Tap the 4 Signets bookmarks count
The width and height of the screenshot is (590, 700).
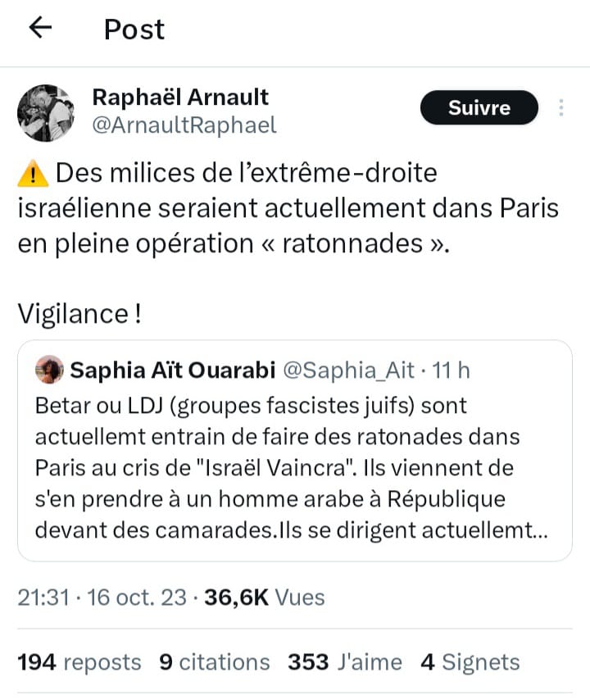[470, 661]
